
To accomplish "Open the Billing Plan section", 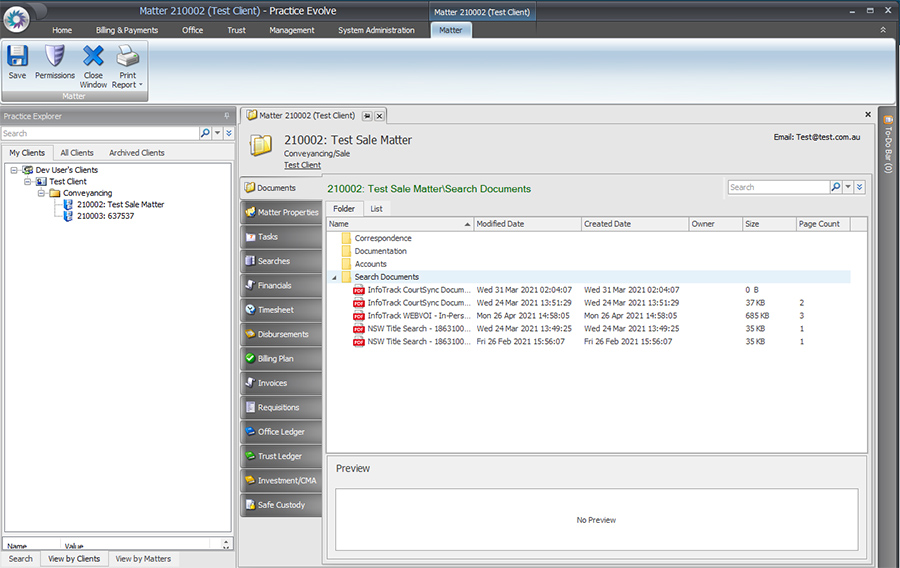I will click(x=281, y=359).
